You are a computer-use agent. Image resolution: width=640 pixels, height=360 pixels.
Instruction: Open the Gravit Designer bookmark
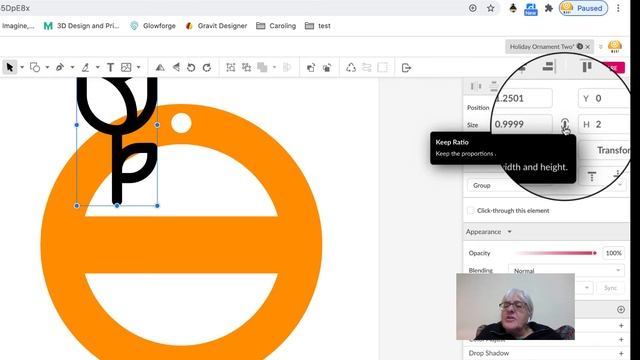[216, 26]
